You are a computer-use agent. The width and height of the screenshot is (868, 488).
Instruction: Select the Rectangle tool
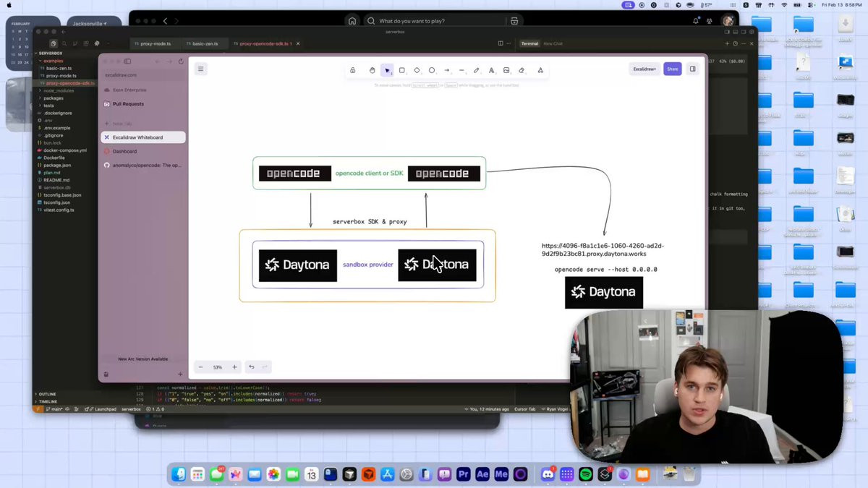(402, 70)
